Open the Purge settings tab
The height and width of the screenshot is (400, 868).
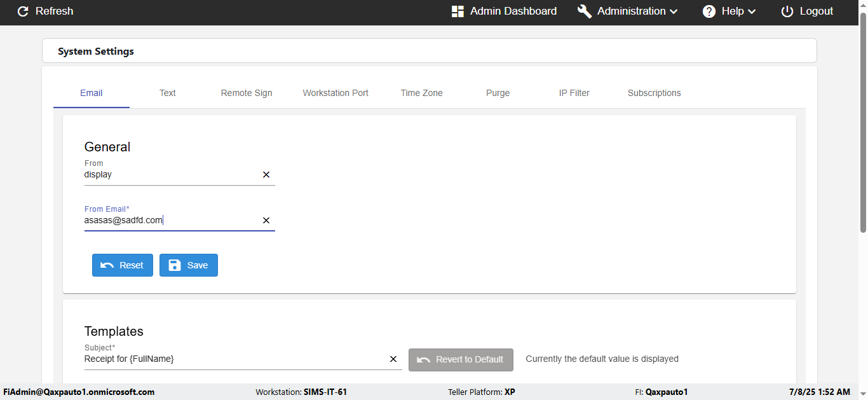(x=498, y=93)
